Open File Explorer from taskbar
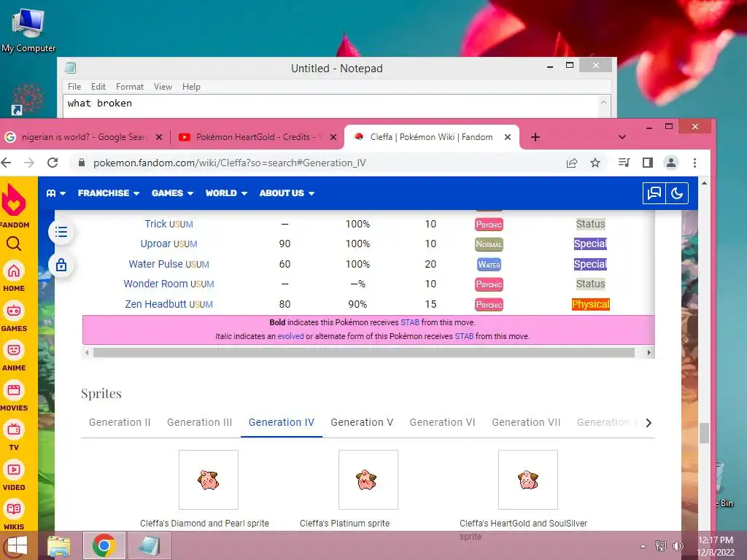747x560 pixels. [x=59, y=545]
